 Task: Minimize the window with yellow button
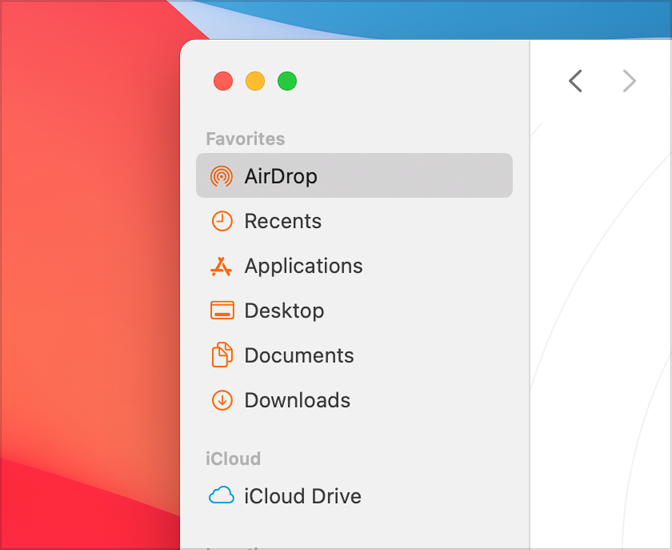(255, 81)
